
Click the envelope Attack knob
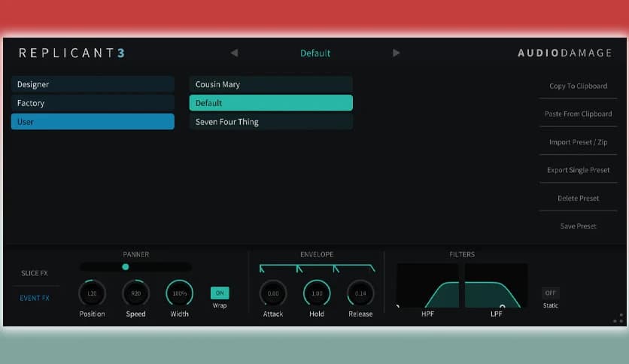click(x=273, y=293)
